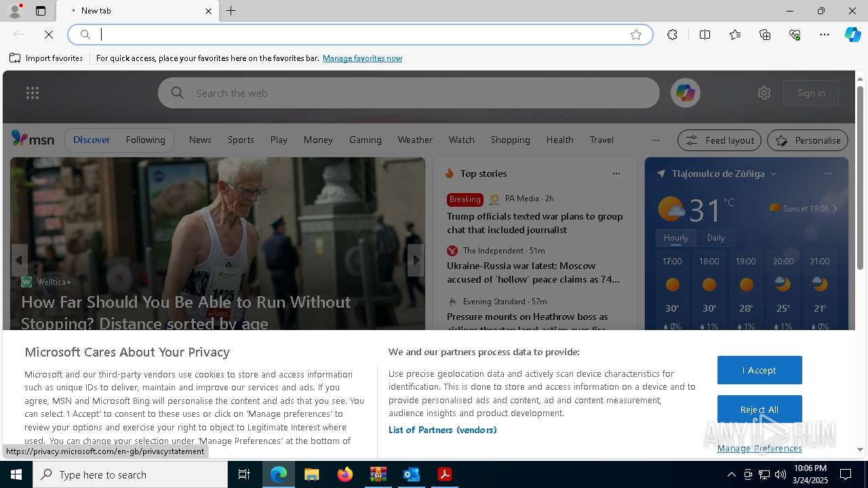Screen dimensions: 868x488
Task: Open the Travel menu item
Action: point(601,140)
